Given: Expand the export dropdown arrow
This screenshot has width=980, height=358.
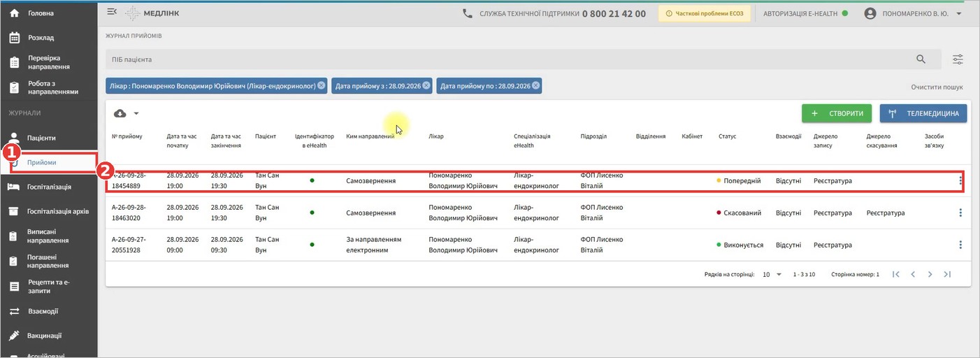Looking at the screenshot, I should [x=136, y=113].
